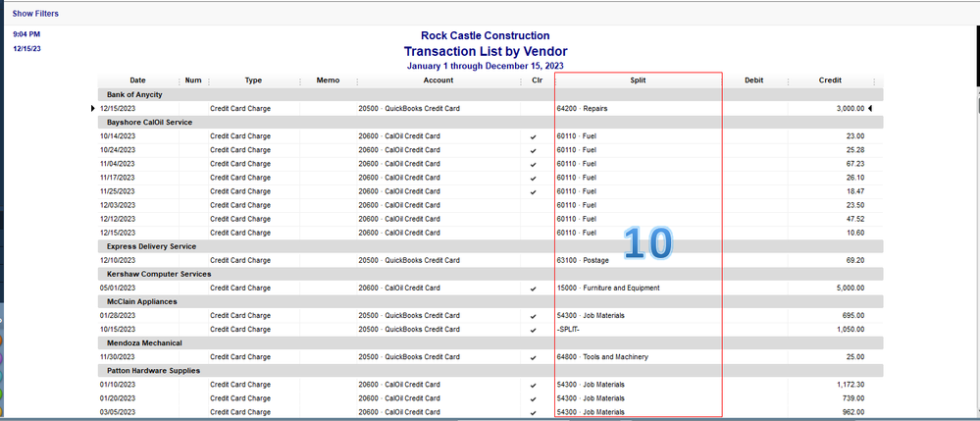
Task: Click the Patton Hardware Supplies group header
Action: [153, 371]
